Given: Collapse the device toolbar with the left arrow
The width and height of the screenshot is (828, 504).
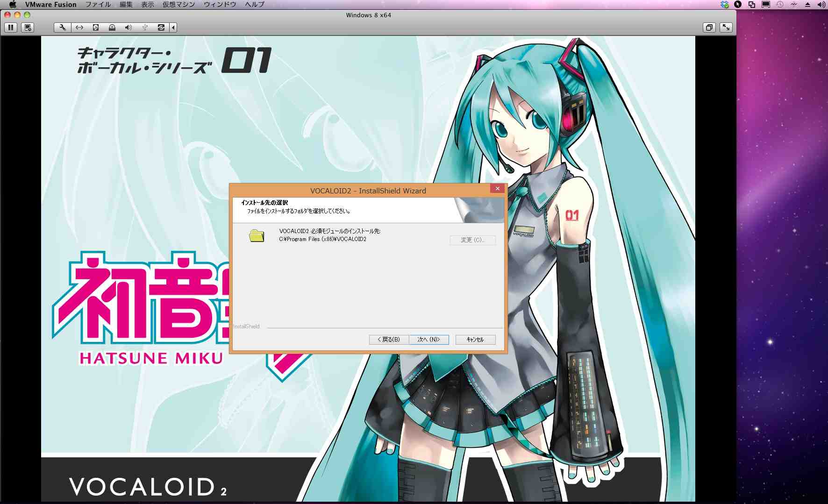Looking at the screenshot, I should (x=173, y=28).
